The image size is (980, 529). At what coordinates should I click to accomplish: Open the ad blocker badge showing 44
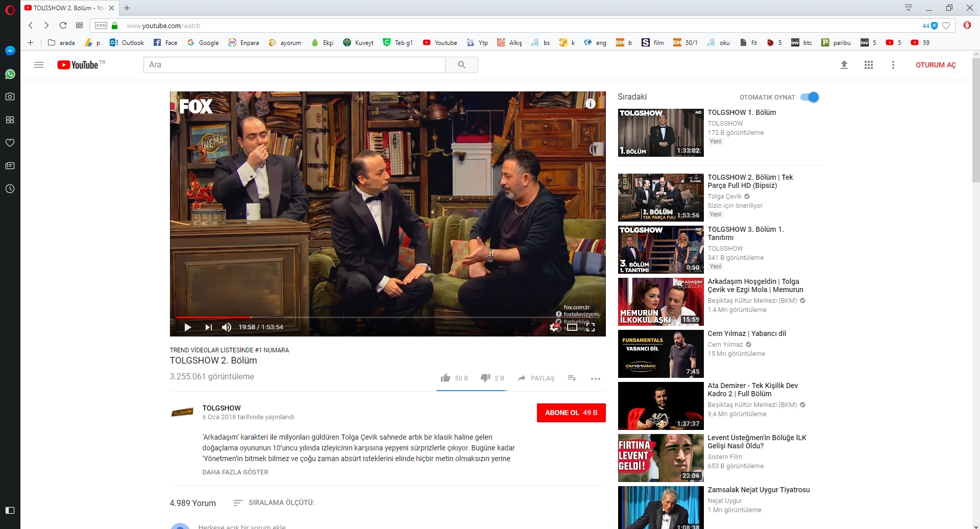pyautogui.click(x=930, y=26)
